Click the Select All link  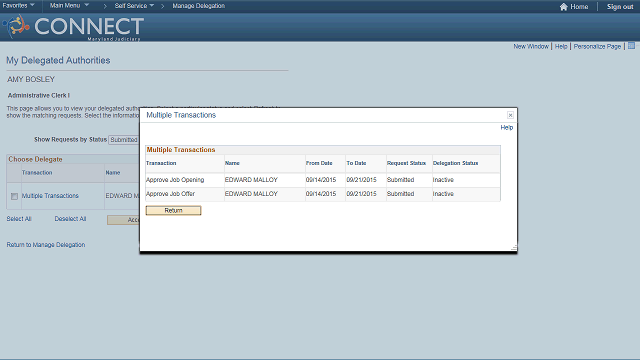pos(19,219)
